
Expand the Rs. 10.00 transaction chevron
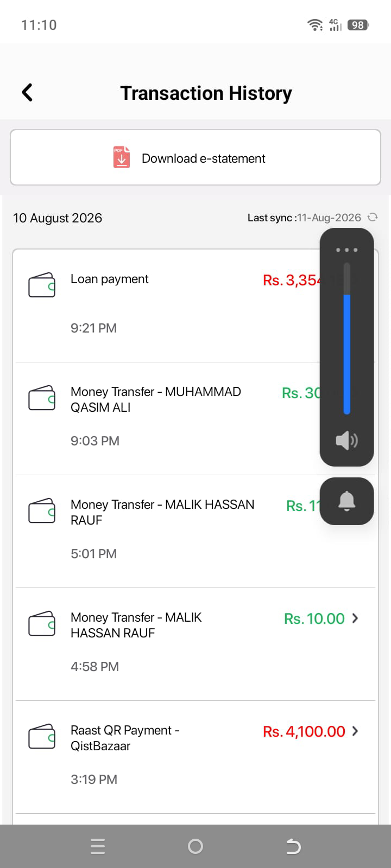click(x=355, y=618)
